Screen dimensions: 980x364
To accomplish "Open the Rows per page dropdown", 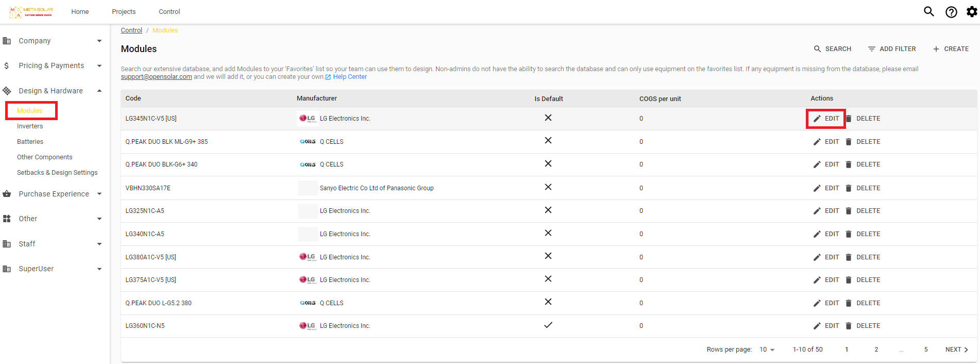I will coord(767,350).
